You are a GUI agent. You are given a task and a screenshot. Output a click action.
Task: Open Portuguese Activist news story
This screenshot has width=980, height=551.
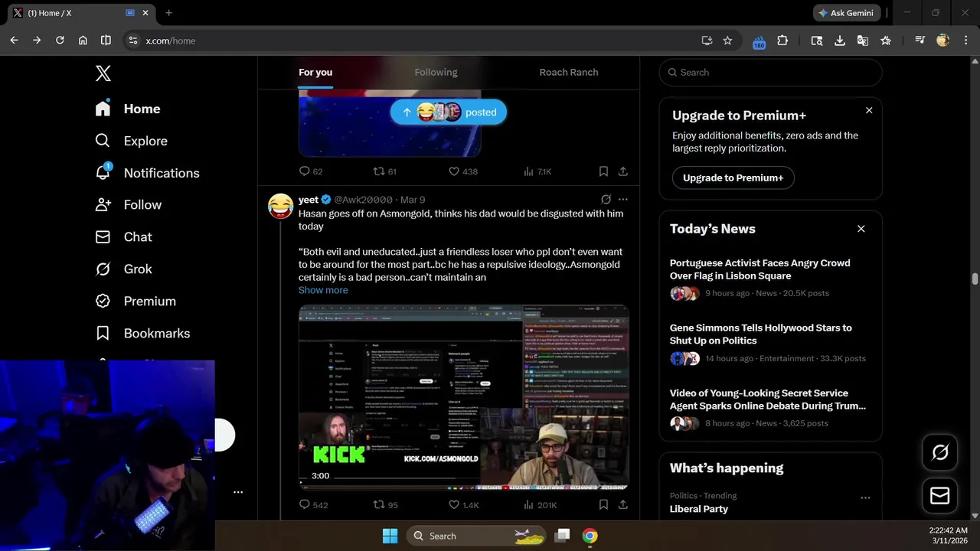coord(770,278)
